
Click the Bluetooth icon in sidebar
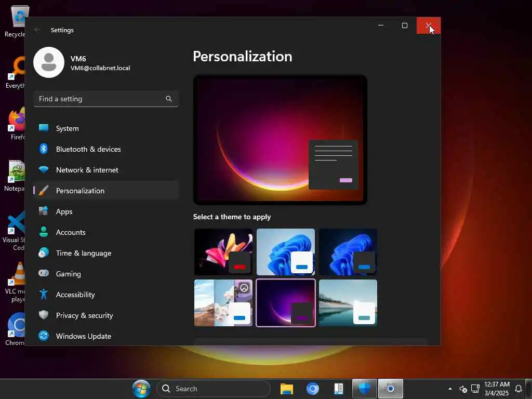click(x=44, y=149)
